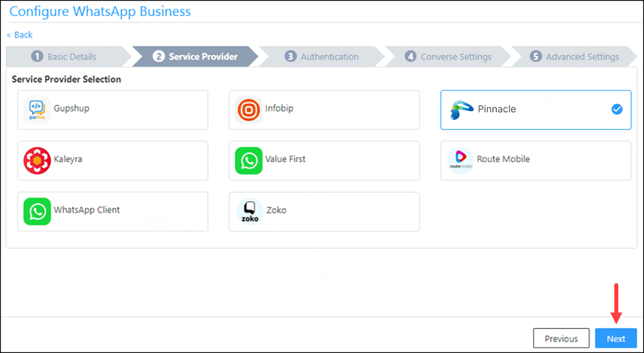Click the Zoko logo icon
The image size is (644, 353).
click(x=249, y=211)
